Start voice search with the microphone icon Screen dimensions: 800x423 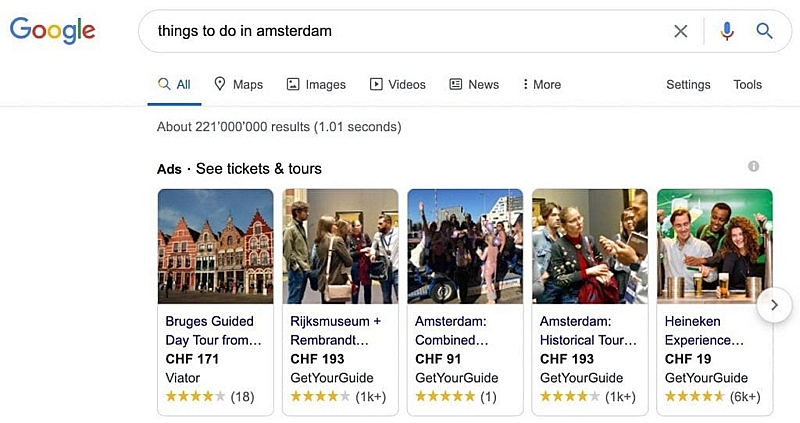coord(727,31)
